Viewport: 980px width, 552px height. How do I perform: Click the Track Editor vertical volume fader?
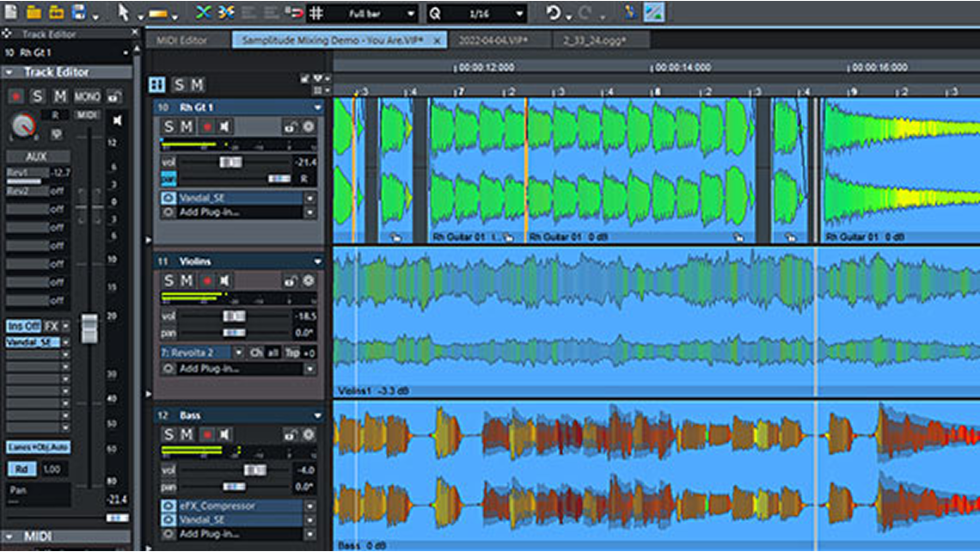pyautogui.click(x=89, y=328)
